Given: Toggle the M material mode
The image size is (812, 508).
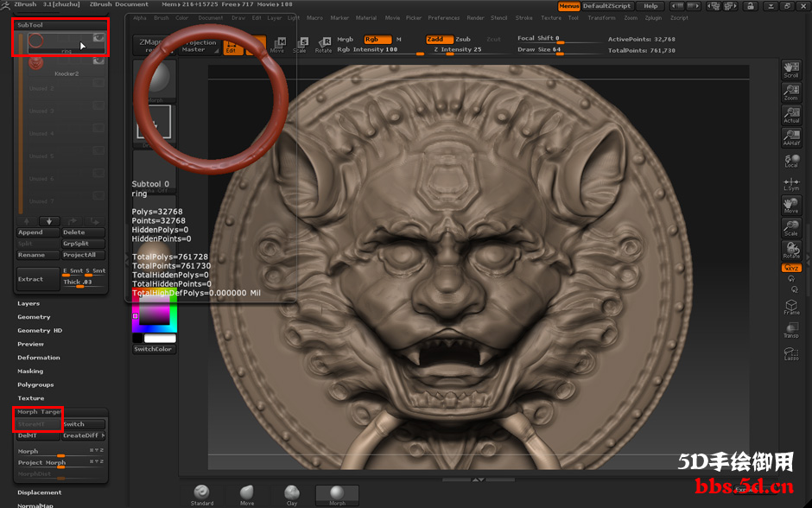Looking at the screenshot, I should (399, 40).
